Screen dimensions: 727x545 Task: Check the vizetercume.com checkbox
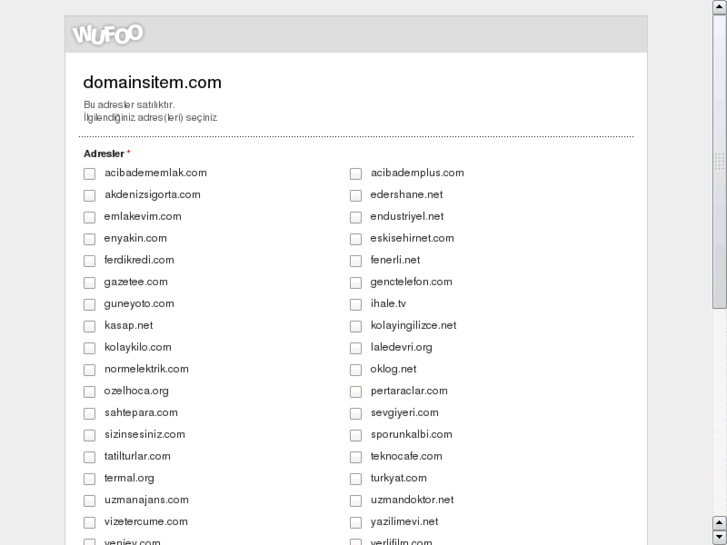tap(90, 523)
